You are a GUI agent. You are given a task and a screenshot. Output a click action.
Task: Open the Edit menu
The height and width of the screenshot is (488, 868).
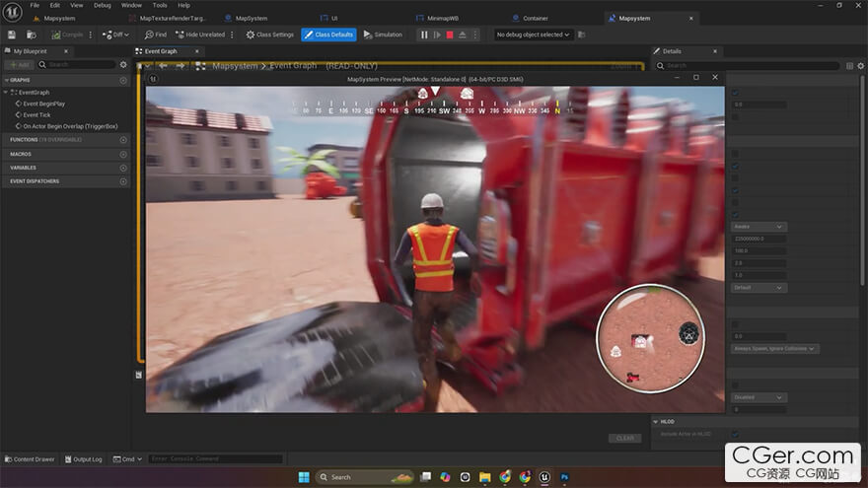coord(55,5)
